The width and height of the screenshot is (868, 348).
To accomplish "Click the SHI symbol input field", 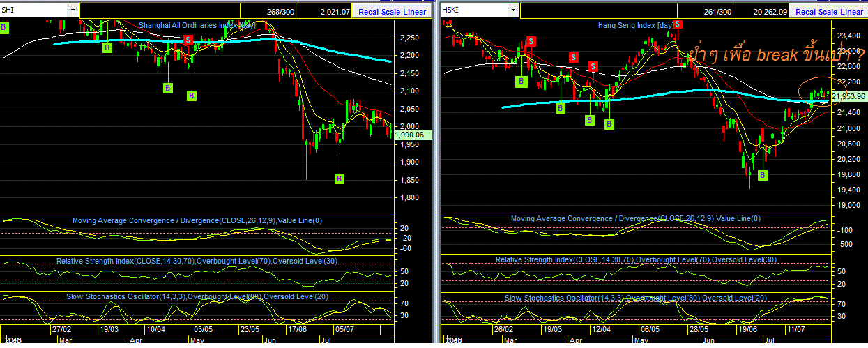I will (x=35, y=10).
